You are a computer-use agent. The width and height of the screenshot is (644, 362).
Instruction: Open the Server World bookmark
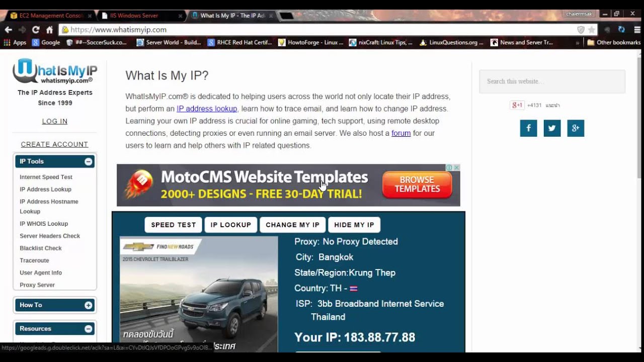pyautogui.click(x=169, y=43)
